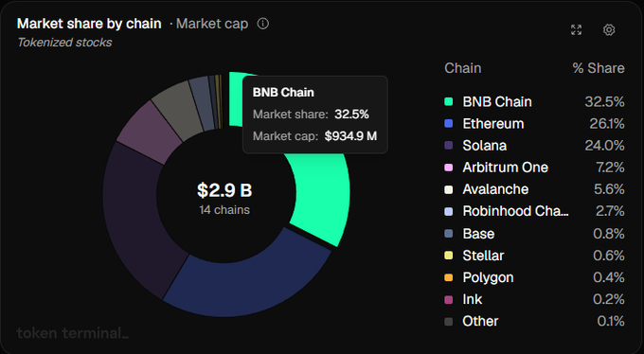This screenshot has height=354, width=644.
Task: Click the Ethereum blue legend swatch
Action: point(449,124)
